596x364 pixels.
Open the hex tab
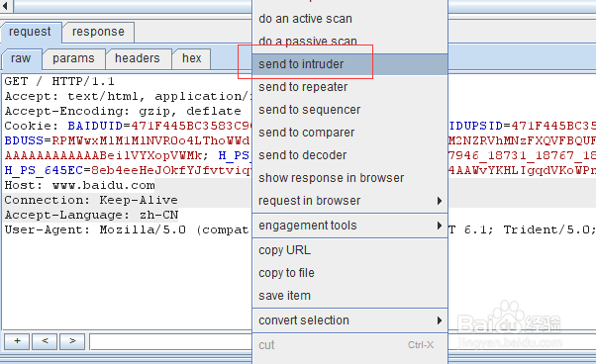coord(192,58)
